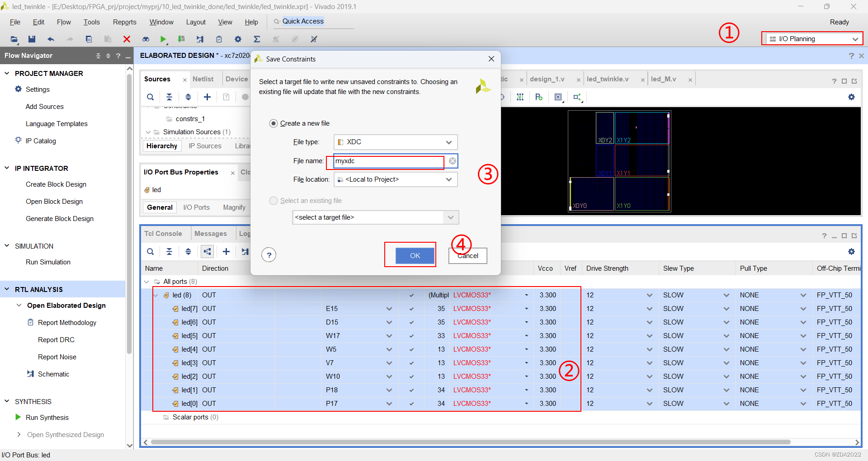Click the Generate Bitstream toolbar icon
This screenshot has width=868, height=461.
[181, 39]
